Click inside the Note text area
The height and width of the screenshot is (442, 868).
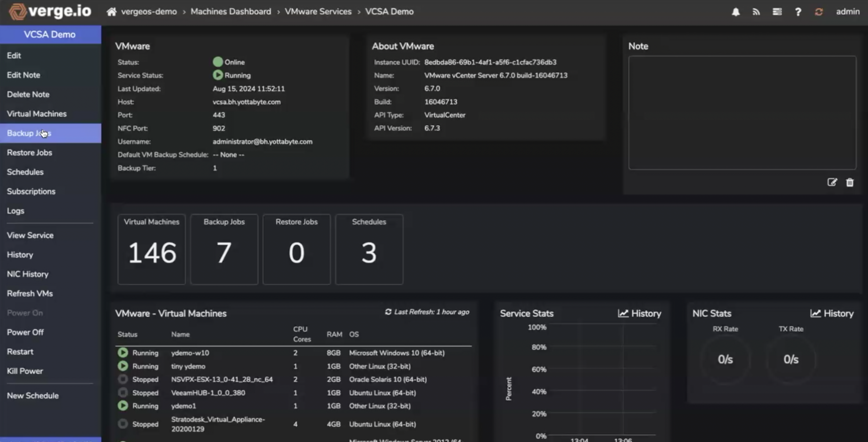click(x=742, y=112)
